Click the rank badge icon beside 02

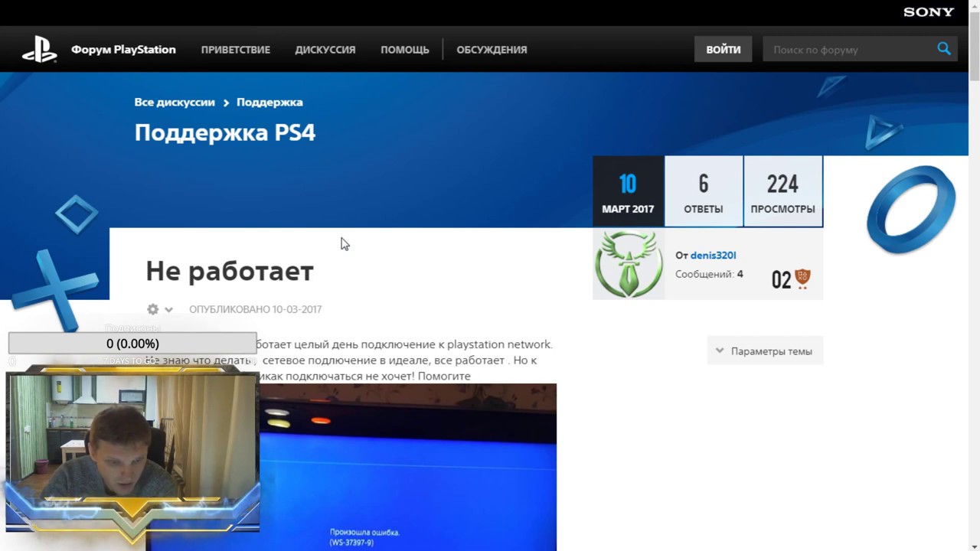[802, 279]
